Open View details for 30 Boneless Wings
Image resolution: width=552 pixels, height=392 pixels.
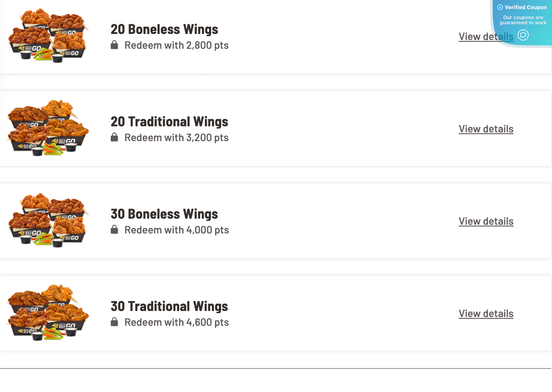click(486, 221)
